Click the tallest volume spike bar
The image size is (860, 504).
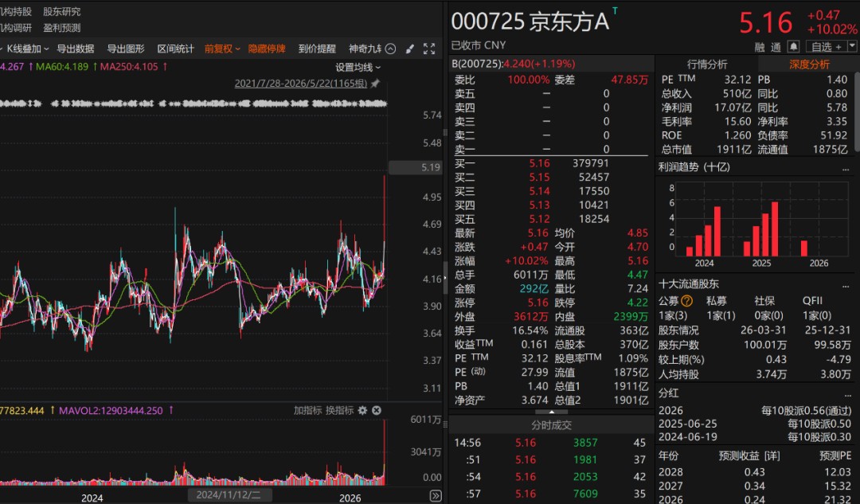385,452
